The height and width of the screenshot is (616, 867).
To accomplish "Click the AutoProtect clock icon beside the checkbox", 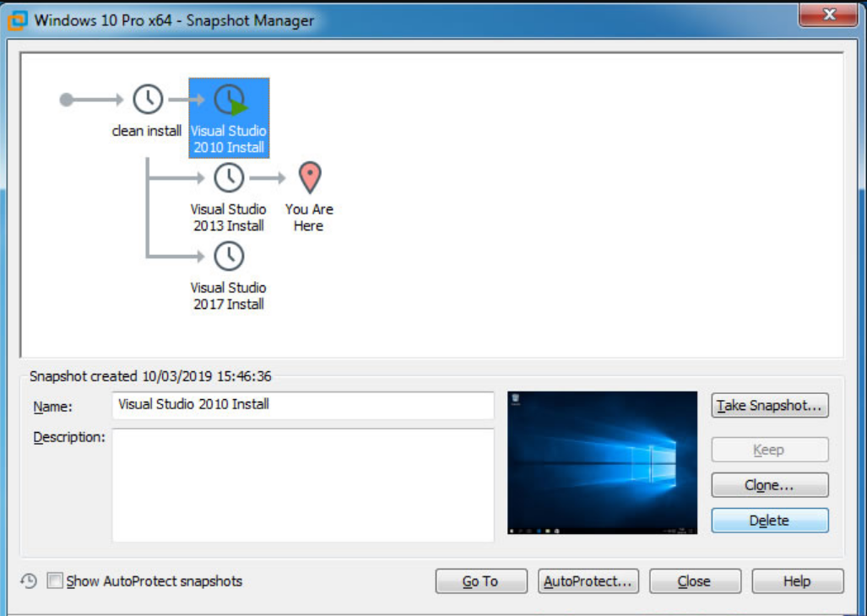I will (x=29, y=581).
